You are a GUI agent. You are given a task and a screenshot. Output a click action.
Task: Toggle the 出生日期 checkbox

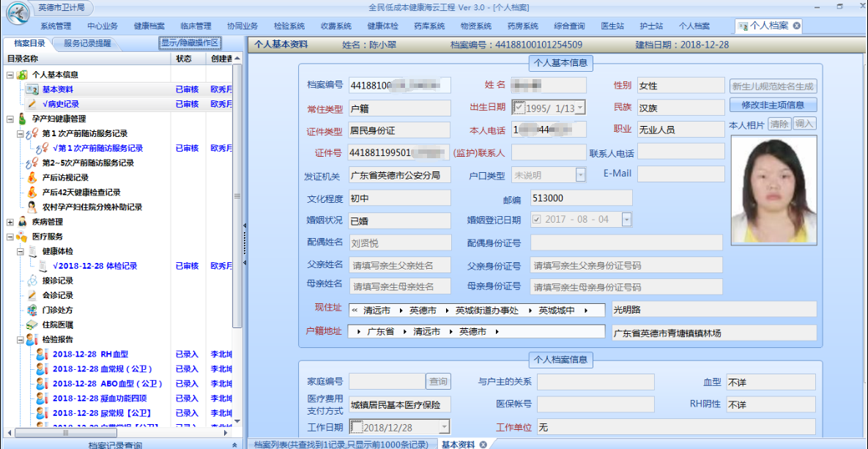(519, 108)
